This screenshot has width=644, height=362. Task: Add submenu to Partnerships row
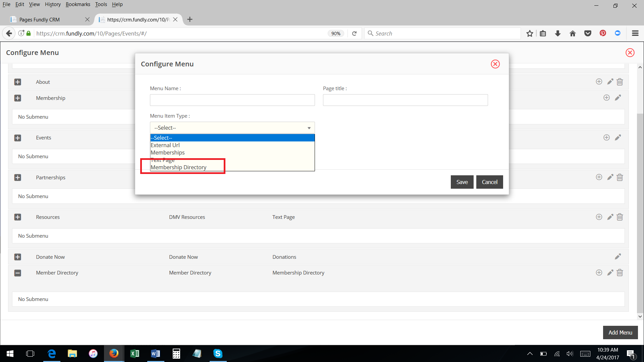(599, 177)
